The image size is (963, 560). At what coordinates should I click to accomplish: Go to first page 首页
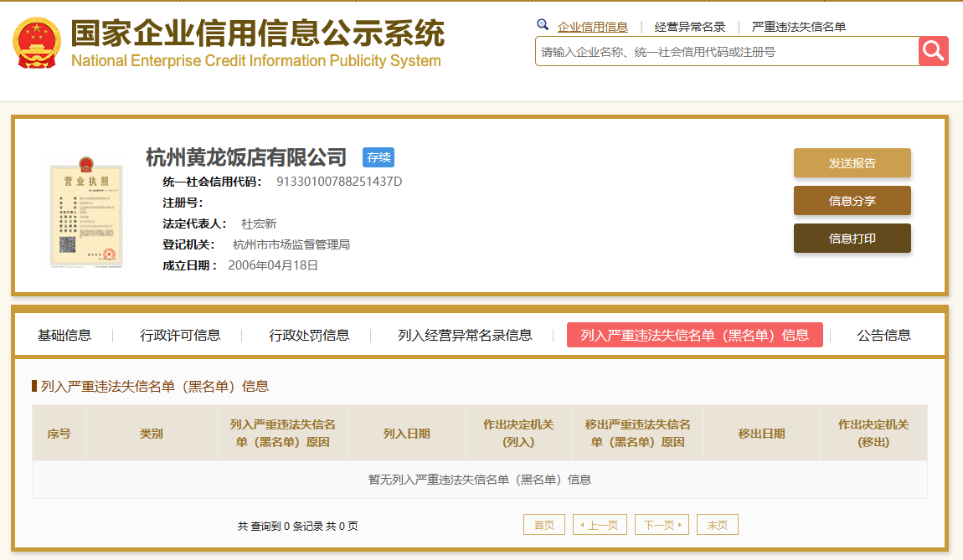point(544,525)
